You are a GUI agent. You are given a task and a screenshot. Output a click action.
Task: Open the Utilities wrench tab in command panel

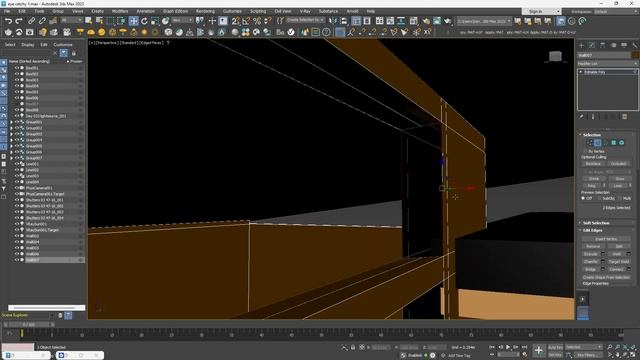coord(635,45)
